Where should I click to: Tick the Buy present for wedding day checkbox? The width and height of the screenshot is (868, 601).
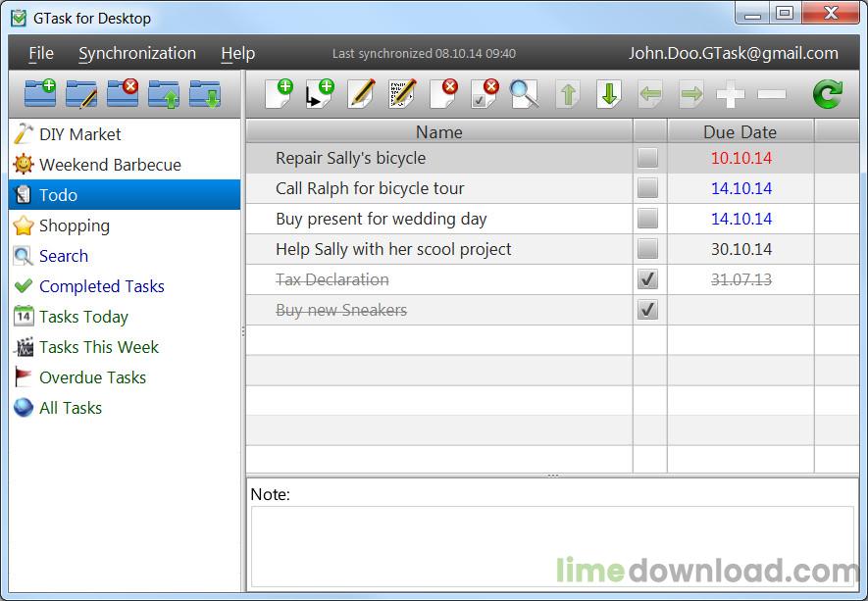(x=647, y=219)
